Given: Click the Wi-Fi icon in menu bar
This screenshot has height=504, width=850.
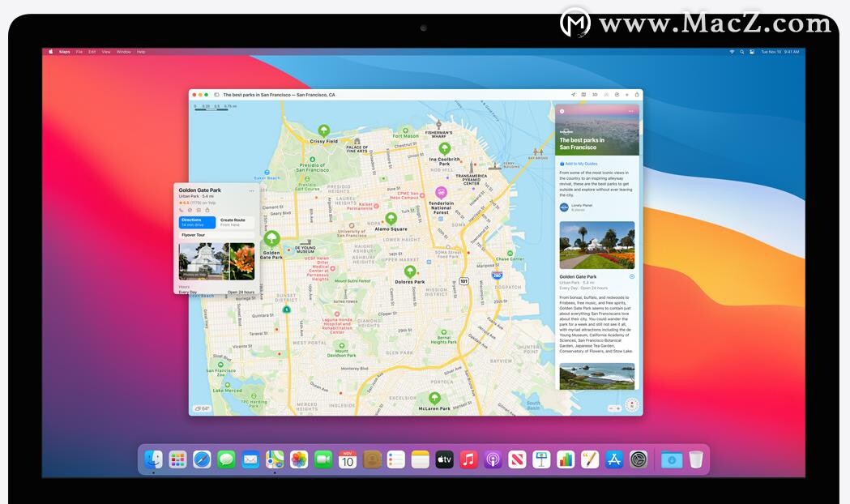Looking at the screenshot, I should coord(732,52).
